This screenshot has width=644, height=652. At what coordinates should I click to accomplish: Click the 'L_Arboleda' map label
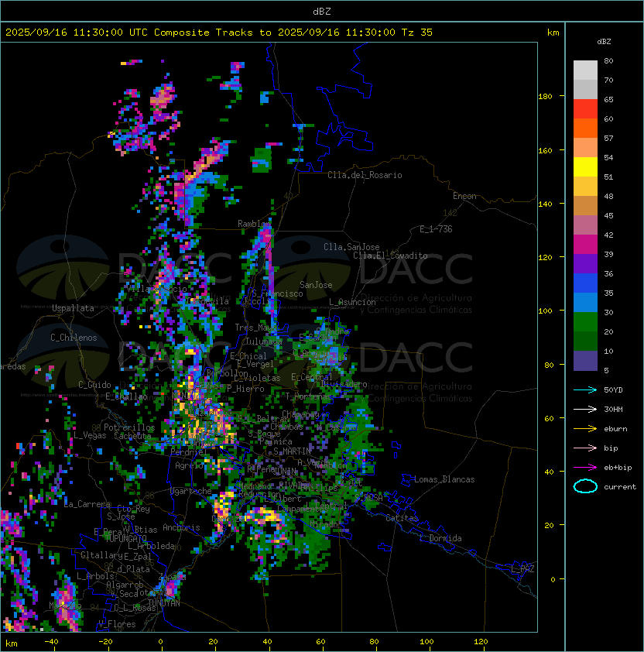151,546
